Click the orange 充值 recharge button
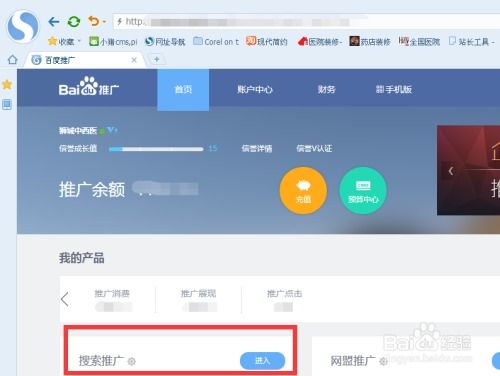The image size is (500, 376). click(303, 190)
